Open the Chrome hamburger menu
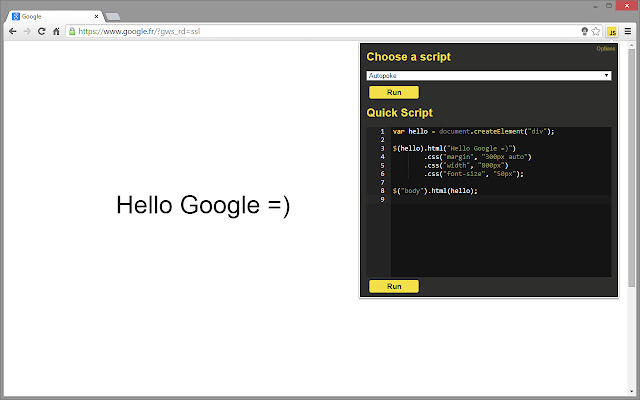This screenshot has width=640, height=400. tap(628, 31)
